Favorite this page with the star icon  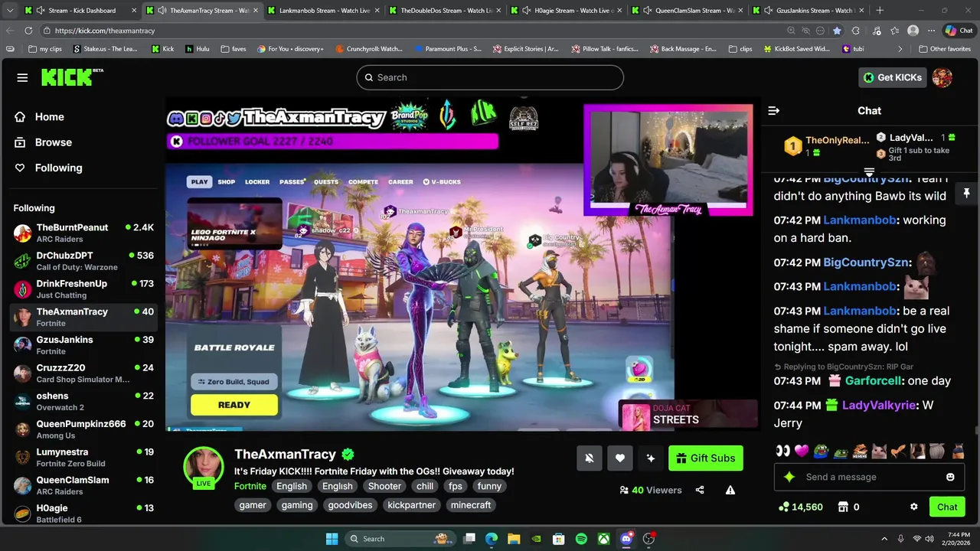coord(837,31)
